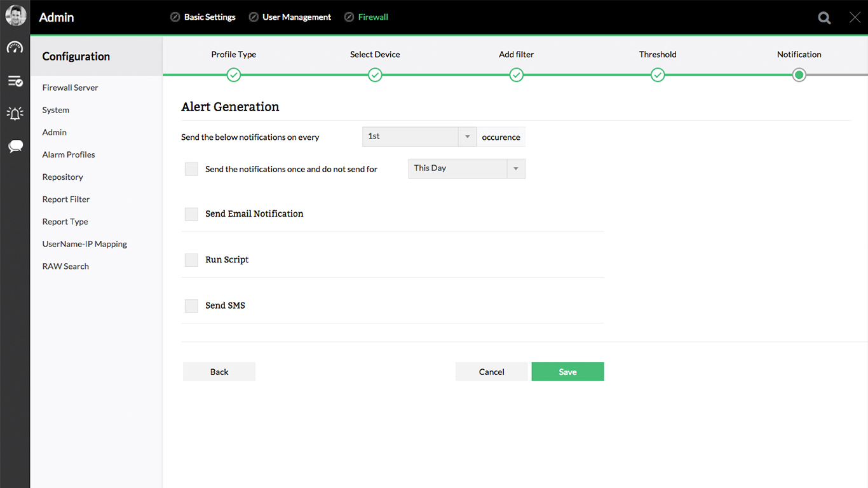
Task: Click the search magnifier icon
Action: (x=824, y=18)
